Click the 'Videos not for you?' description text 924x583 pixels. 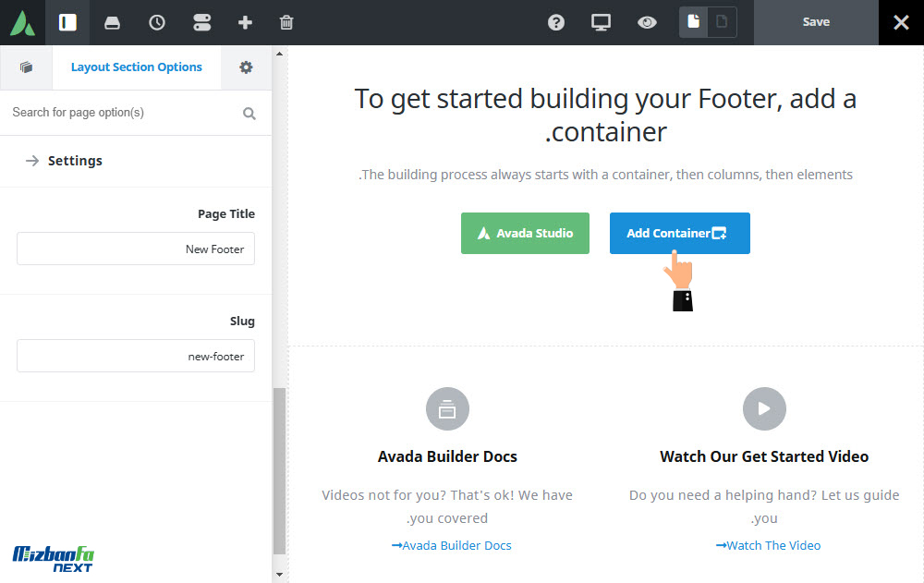pyautogui.click(x=447, y=506)
